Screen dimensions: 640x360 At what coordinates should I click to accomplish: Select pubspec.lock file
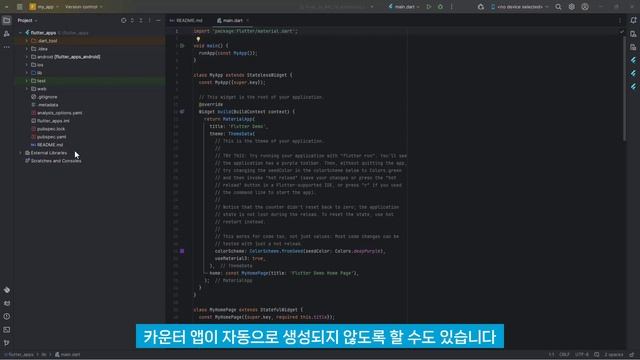click(x=48, y=129)
